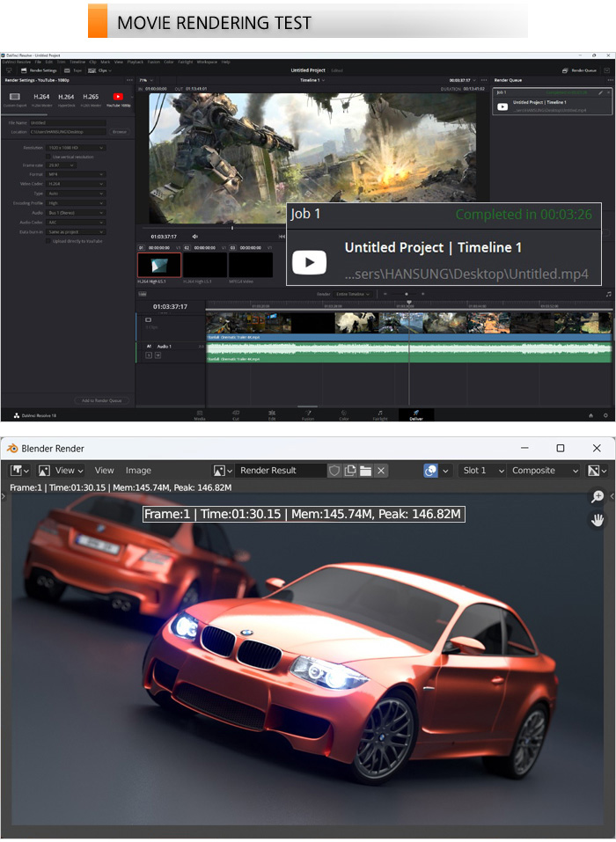Mute Audio 1 track with M button
Image resolution: width=616 pixels, height=842 pixels.
(158, 355)
